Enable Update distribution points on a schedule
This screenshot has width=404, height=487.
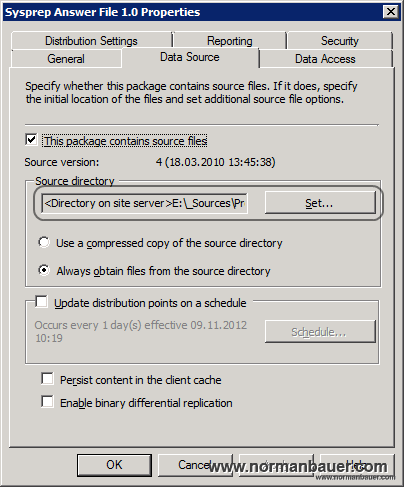pos(42,302)
